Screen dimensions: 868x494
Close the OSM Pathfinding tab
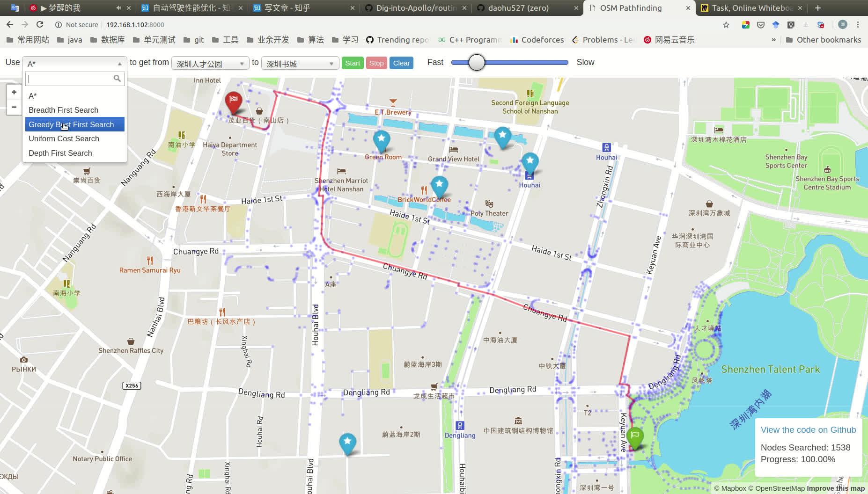point(688,8)
